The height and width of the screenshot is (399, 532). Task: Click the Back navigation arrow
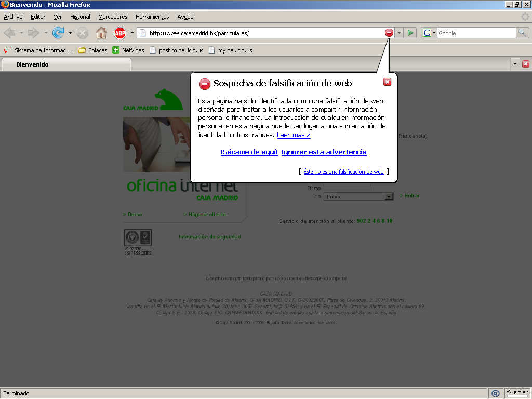pyautogui.click(x=9, y=33)
